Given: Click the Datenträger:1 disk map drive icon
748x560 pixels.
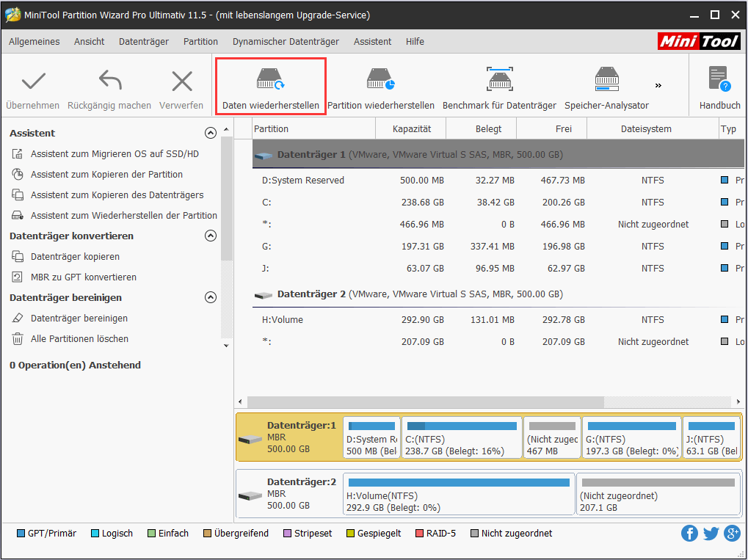Looking at the screenshot, I should (250, 438).
